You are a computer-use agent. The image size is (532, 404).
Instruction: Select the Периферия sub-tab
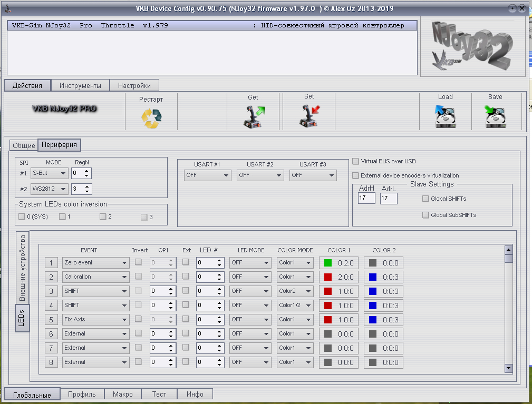(60, 145)
